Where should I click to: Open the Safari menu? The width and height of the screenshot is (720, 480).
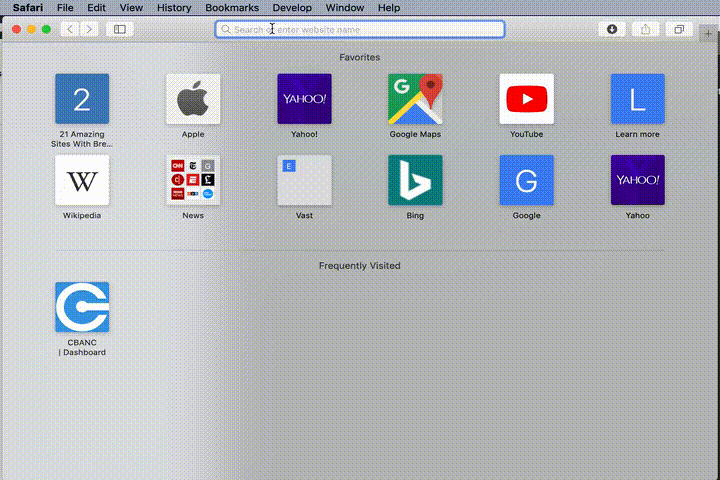28,8
